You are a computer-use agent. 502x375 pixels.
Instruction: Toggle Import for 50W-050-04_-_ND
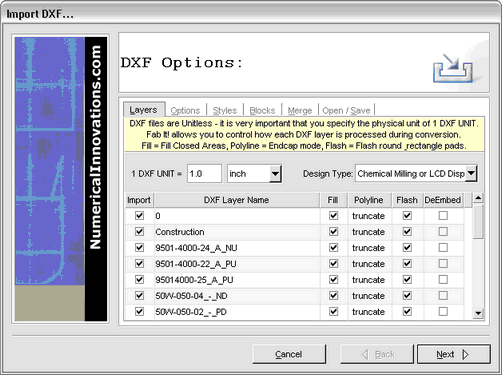click(139, 296)
